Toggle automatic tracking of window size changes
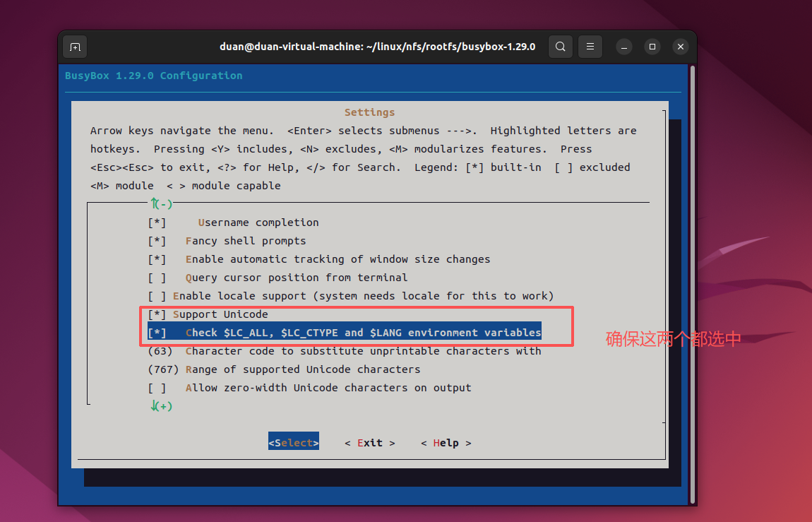Screen dimensions: 812x522 pos(319,259)
